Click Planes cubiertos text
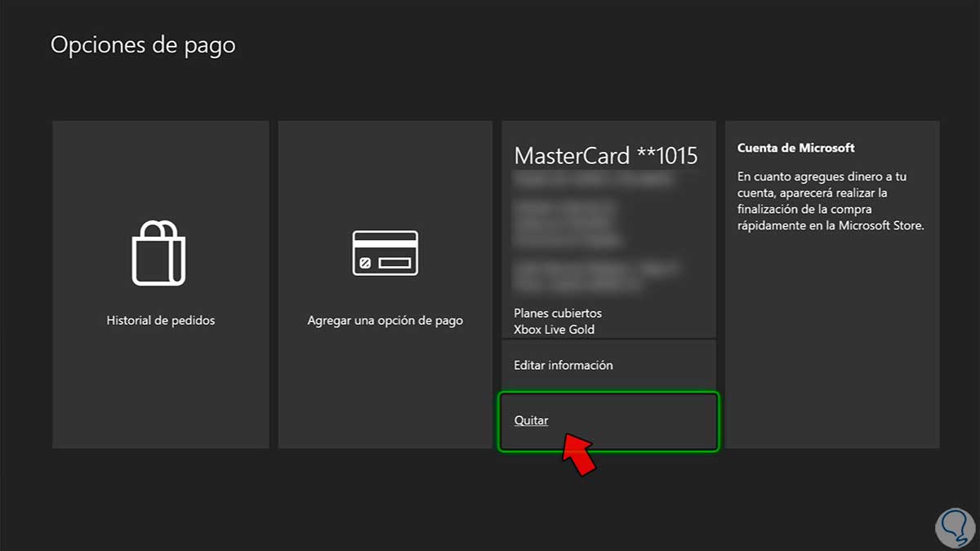The height and width of the screenshot is (551, 980). (x=558, y=313)
